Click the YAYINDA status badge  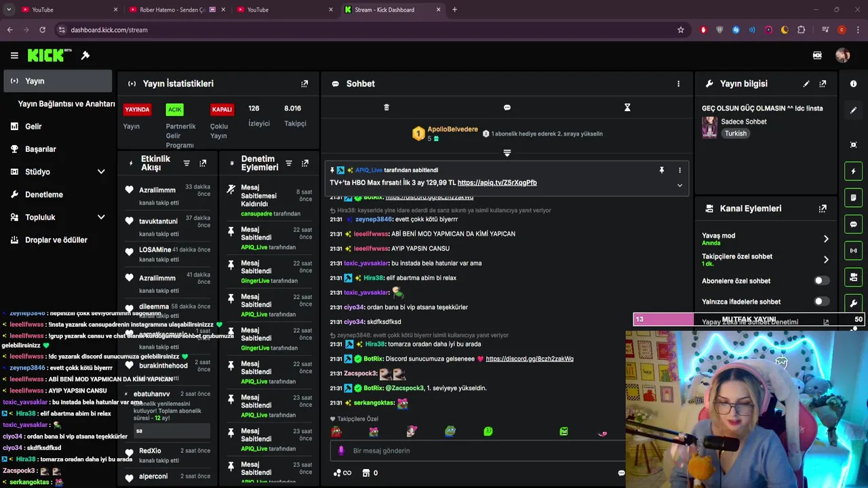pyautogui.click(x=137, y=109)
